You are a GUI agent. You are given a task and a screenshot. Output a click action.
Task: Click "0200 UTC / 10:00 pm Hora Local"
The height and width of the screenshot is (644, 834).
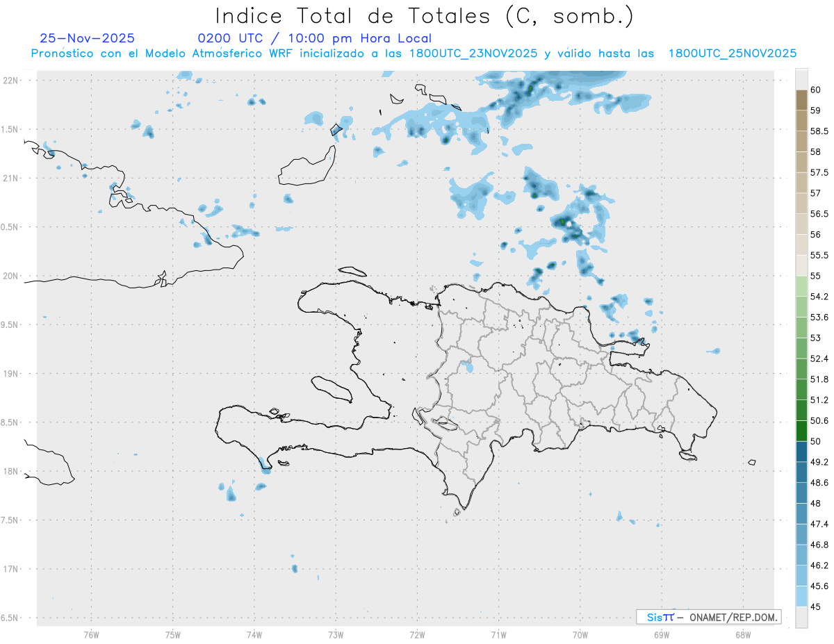tap(315, 38)
